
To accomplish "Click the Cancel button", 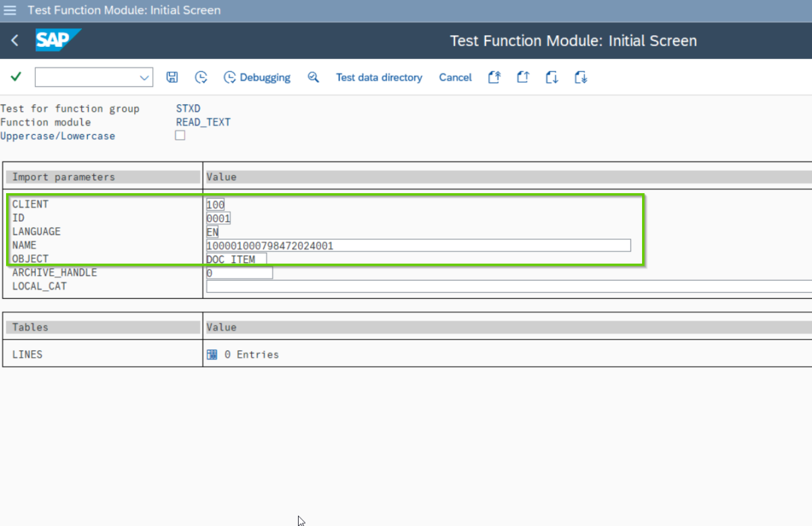I will pyautogui.click(x=455, y=77).
